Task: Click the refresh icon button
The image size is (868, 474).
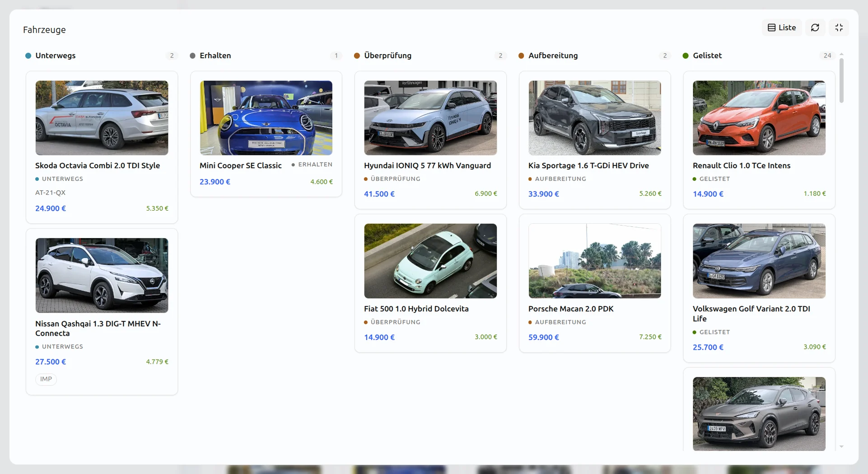Action: click(x=815, y=28)
